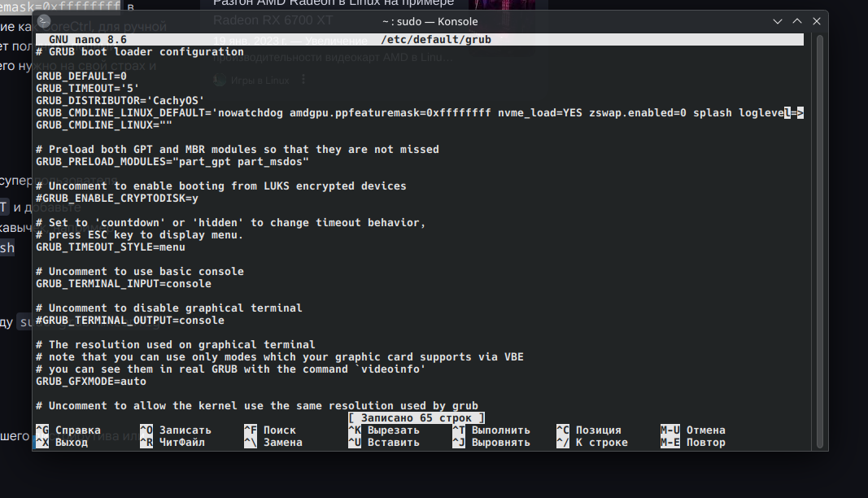
Task: Click the ^X Выход shortcut
Action: pos(62,442)
